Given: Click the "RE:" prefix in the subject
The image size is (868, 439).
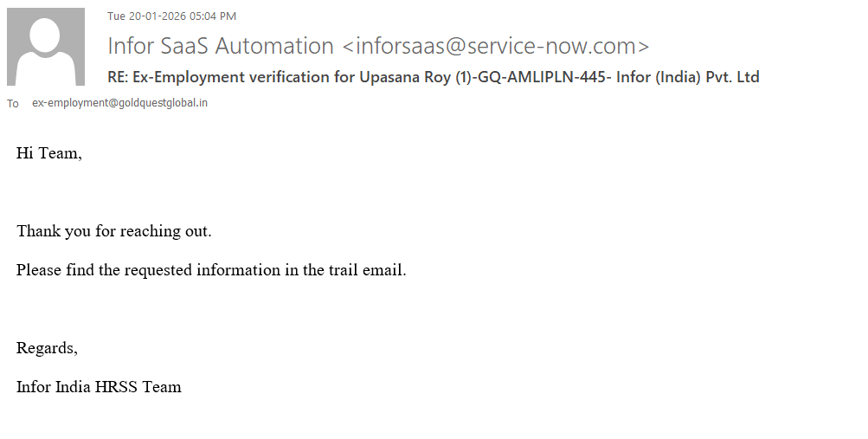Looking at the screenshot, I should [118, 77].
